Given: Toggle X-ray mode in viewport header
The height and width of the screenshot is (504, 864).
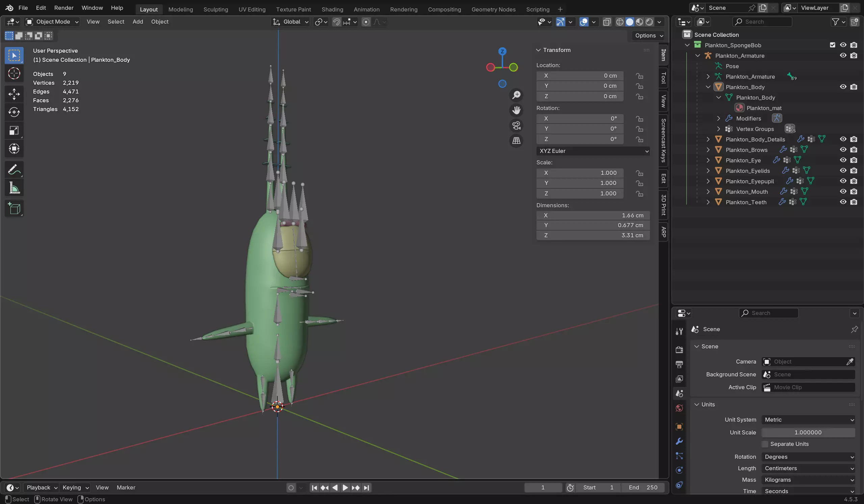Looking at the screenshot, I should pos(606,22).
